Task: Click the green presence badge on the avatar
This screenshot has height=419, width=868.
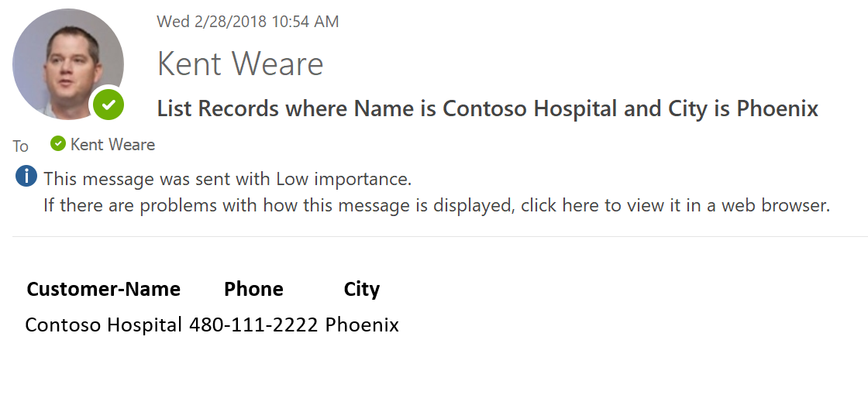Action: (x=108, y=104)
